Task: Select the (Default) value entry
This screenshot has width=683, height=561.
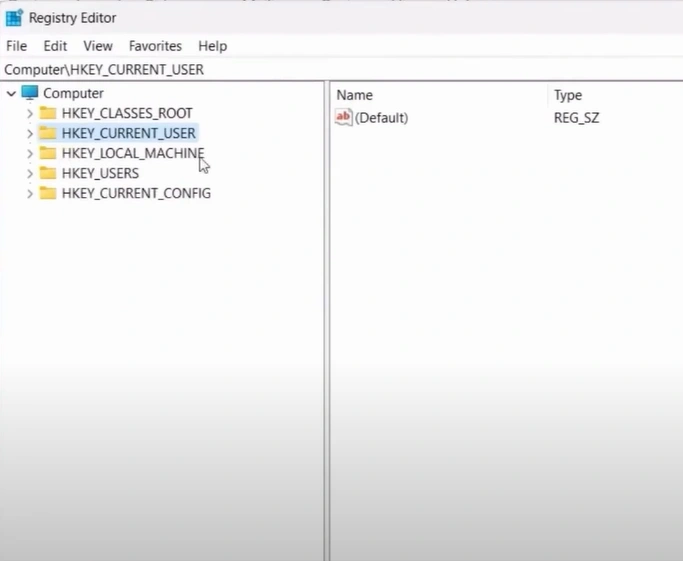Action: coord(381,118)
